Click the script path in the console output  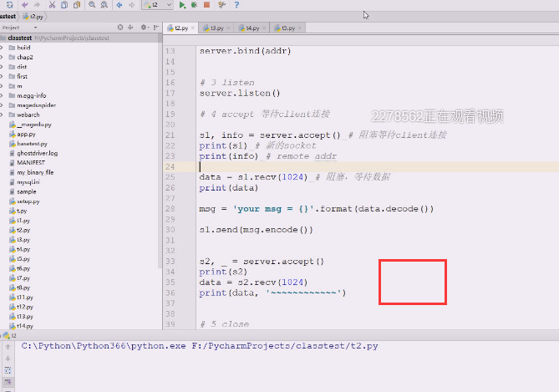[284, 346]
